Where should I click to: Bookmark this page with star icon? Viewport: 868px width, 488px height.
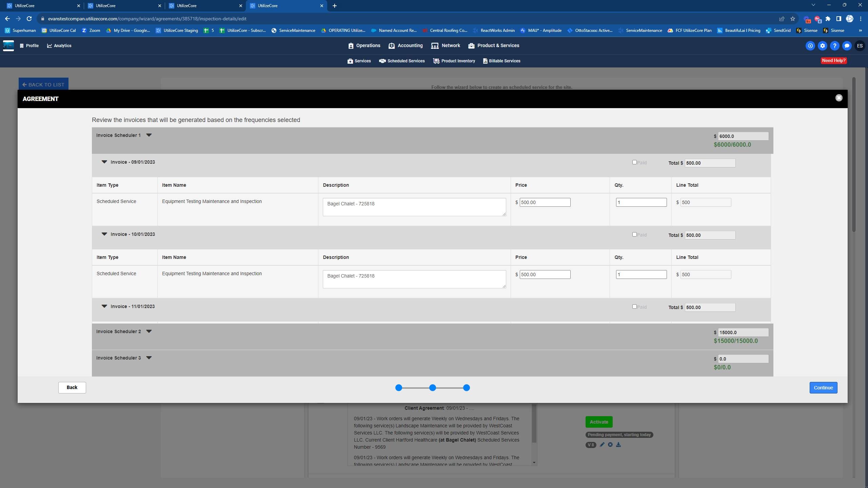coord(792,19)
